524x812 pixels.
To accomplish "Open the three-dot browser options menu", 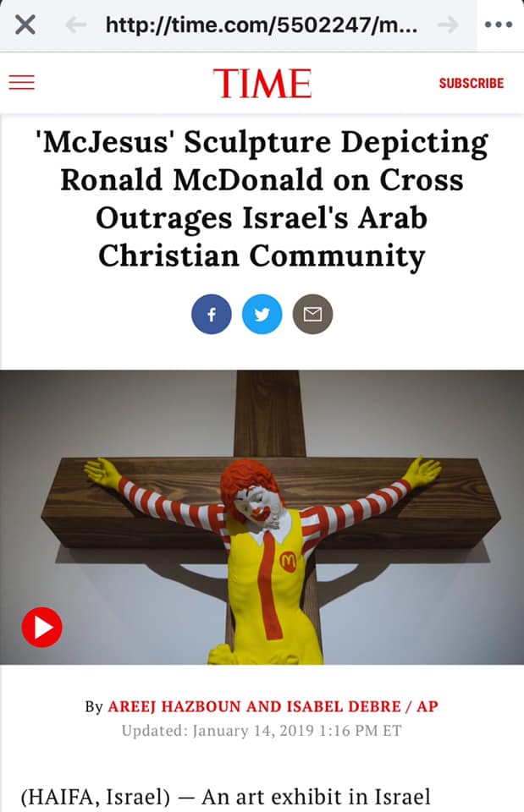I will (498, 25).
